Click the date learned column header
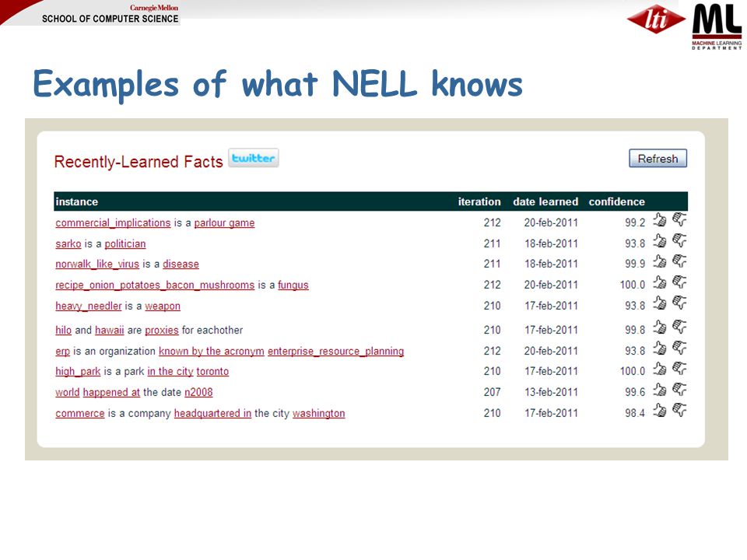The height and width of the screenshot is (560, 747). (x=545, y=202)
